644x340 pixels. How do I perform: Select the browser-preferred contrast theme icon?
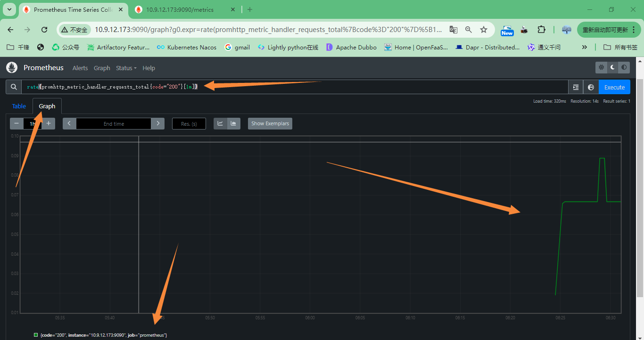point(624,67)
